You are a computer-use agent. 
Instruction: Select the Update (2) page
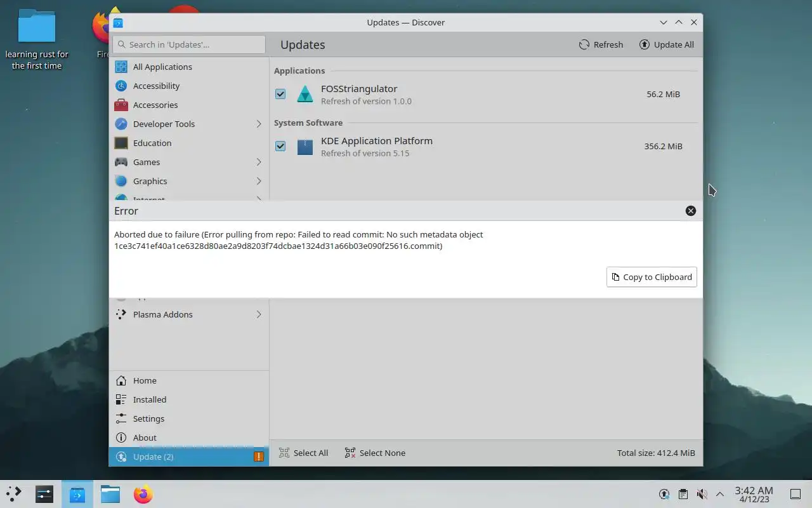click(x=189, y=457)
